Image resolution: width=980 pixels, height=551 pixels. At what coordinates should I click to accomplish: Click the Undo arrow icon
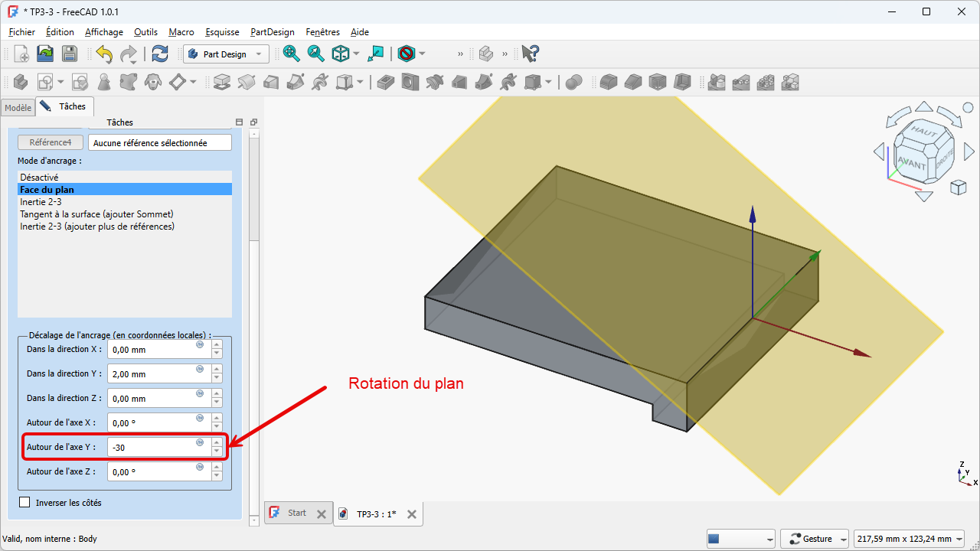pyautogui.click(x=104, y=54)
